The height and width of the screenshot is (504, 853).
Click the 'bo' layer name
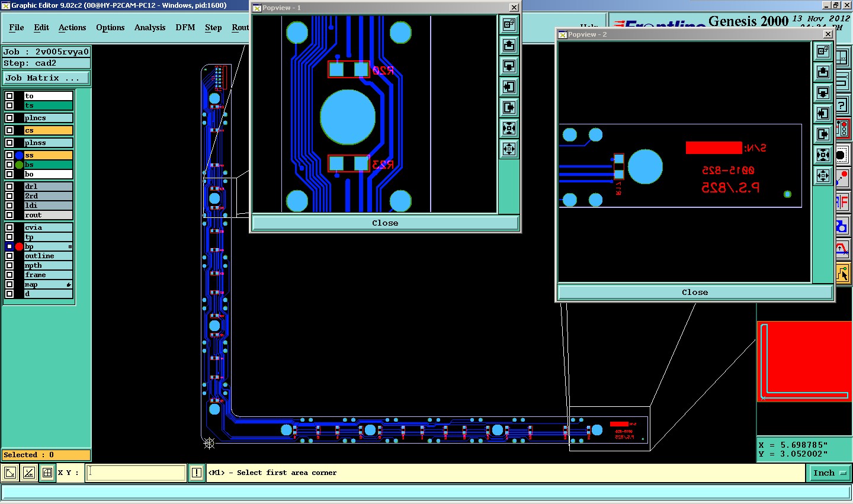[x=48, y=174]
